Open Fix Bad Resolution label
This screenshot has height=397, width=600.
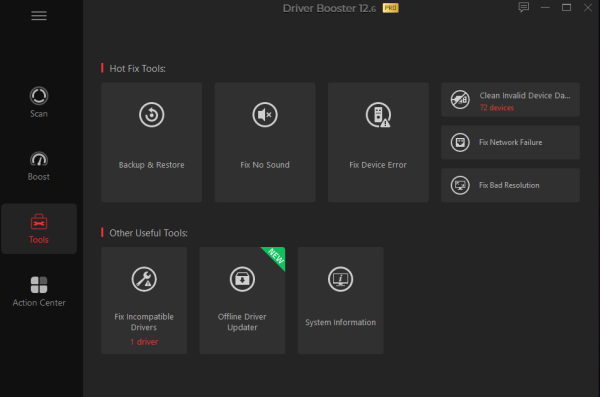tap(509, 185)
